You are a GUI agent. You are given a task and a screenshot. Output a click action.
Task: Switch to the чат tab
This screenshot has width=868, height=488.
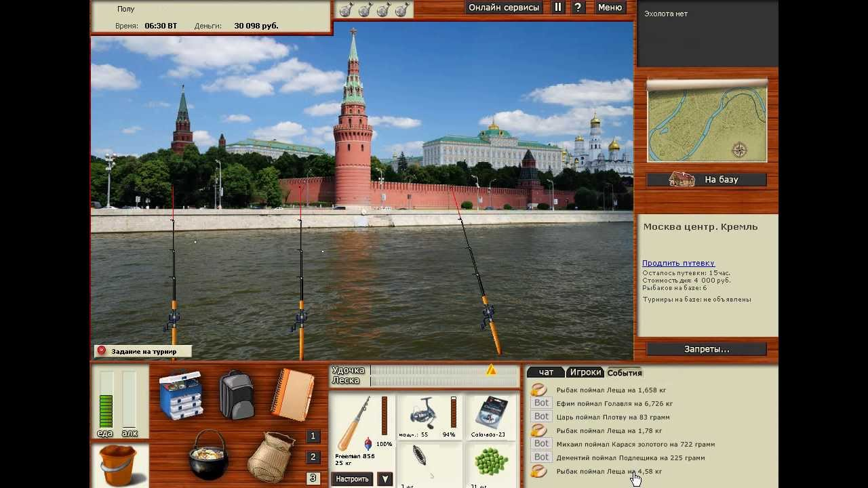(x=546, y=372)
